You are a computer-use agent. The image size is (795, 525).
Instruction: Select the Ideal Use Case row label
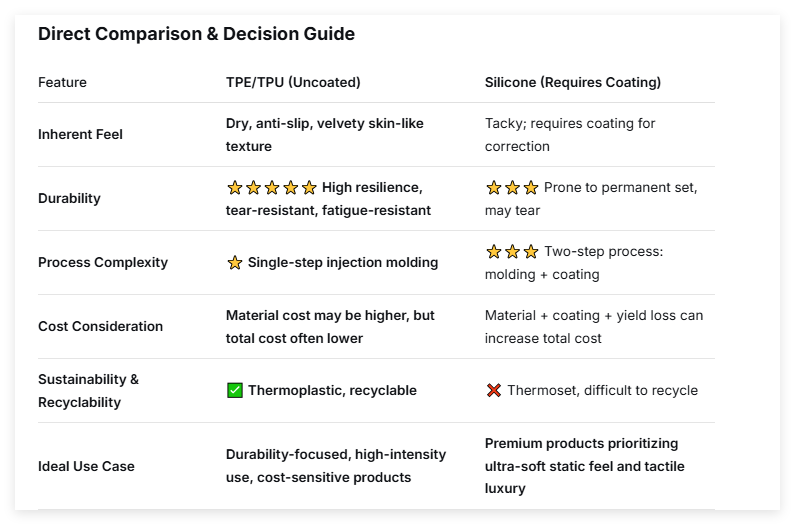pyautogui.click(x=86, y=466)
